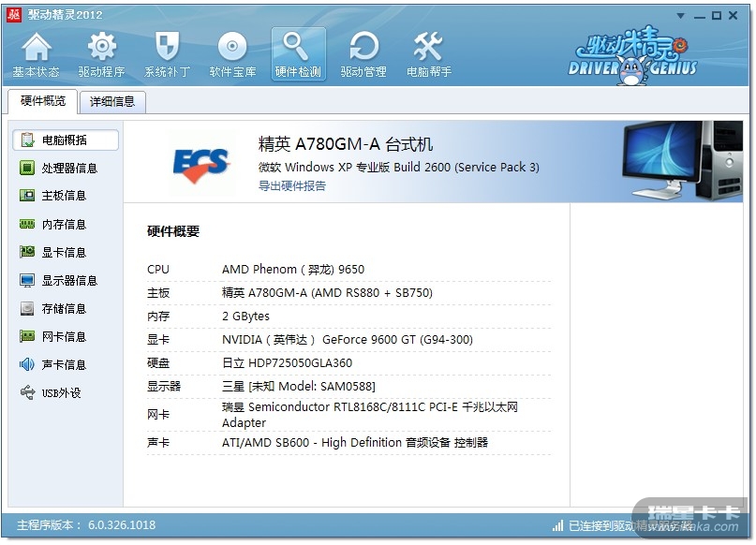This screenshot has width=756, height=545.
Task: Open 电脑概括 from the sidebar
Action: pyautogui.click(x=65, y=140)
